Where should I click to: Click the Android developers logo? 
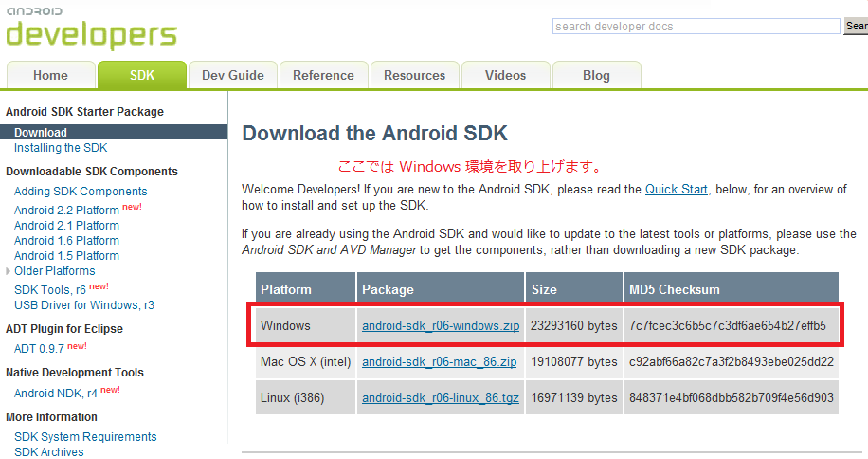91,28
